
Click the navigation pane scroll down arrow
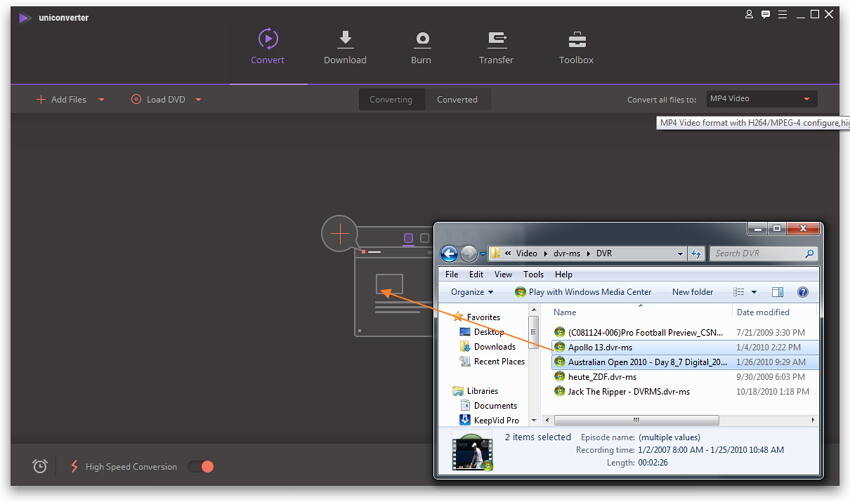533,420
